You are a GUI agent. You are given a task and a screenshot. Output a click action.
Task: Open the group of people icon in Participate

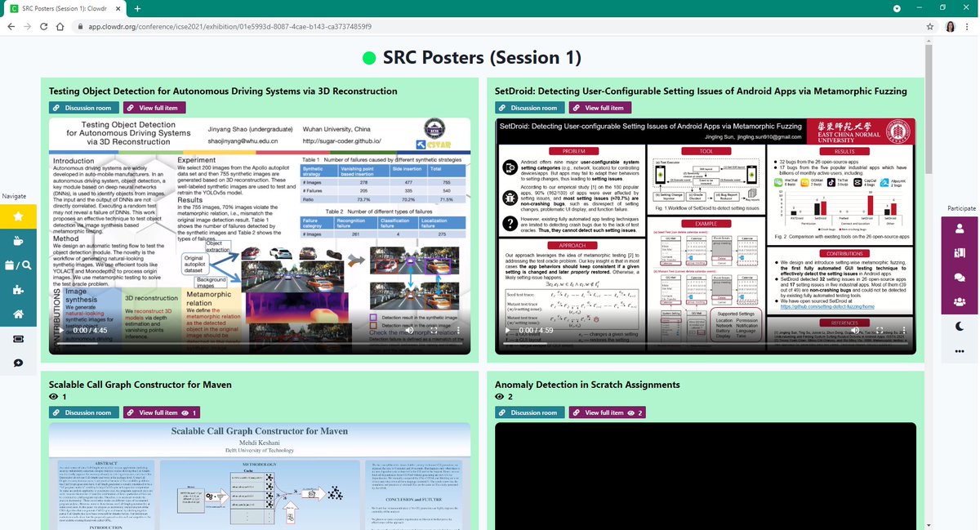[960, 302]
